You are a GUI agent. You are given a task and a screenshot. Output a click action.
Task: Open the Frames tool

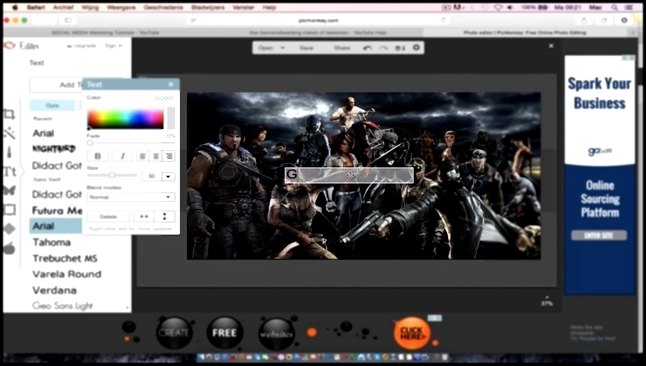pyautogui.click(x=9, y=210)
